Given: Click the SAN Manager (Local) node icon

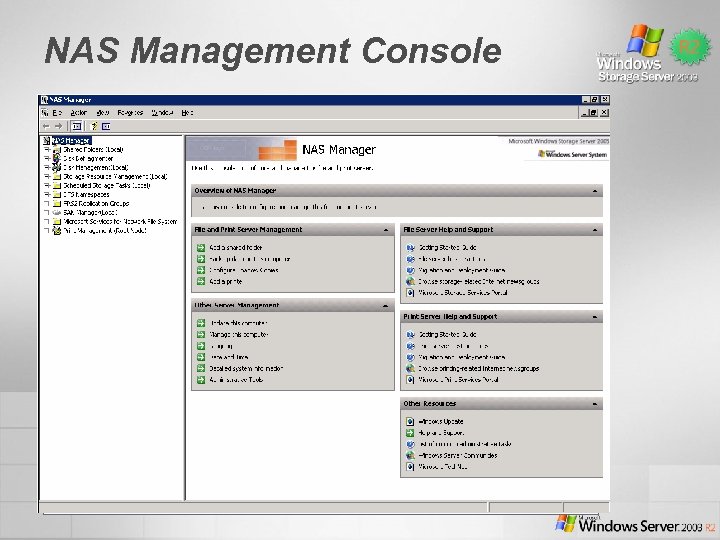Looking at the screenshot, I should 57,213.
